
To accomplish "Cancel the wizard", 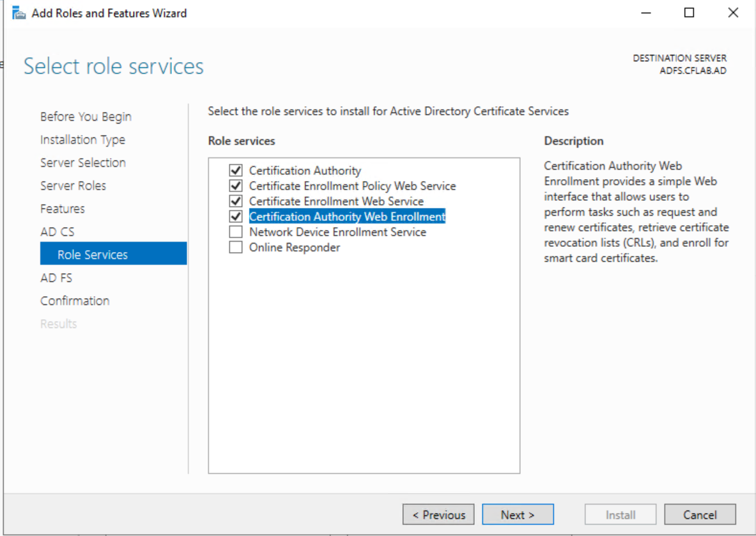I will point(700,515).
